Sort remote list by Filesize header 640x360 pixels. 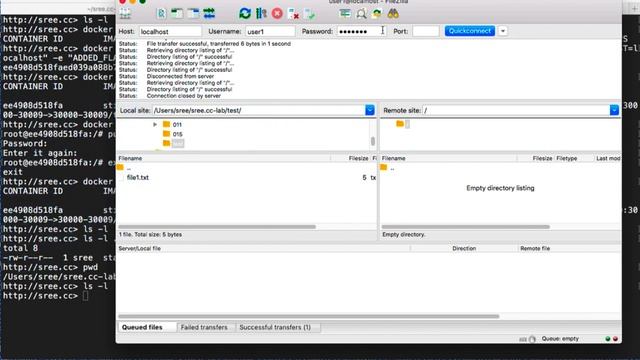click(x=536, y=158)
